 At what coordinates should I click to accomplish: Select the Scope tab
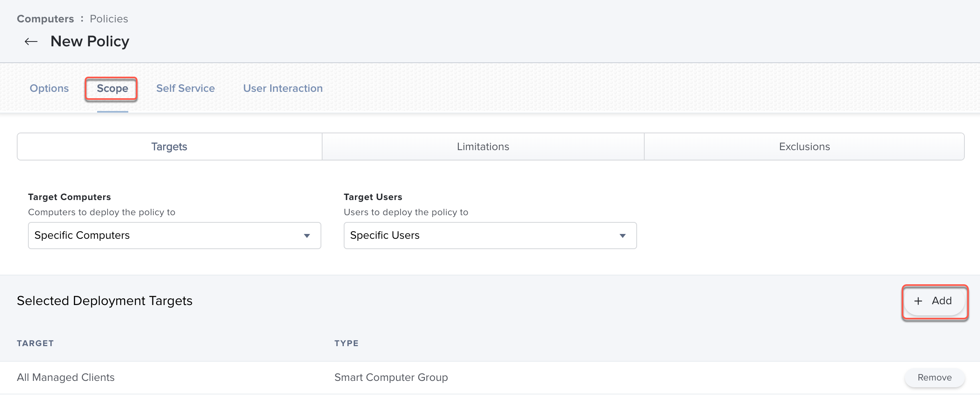point(112,88)
